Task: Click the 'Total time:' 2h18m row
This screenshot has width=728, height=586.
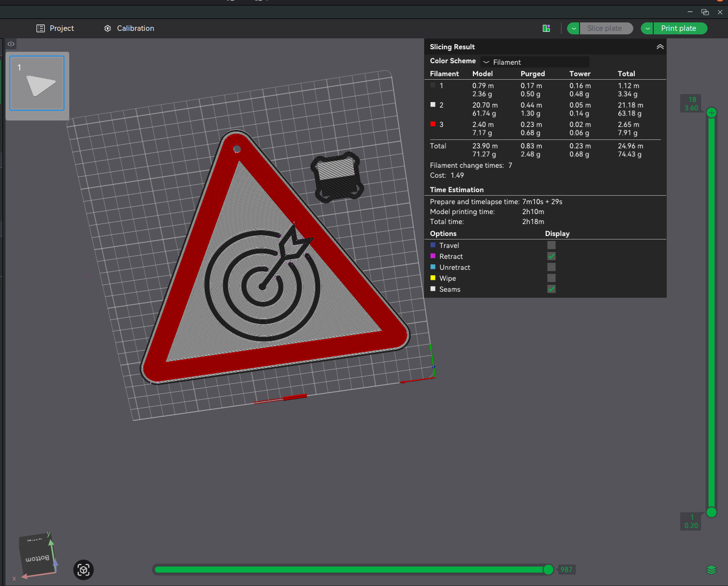Action: (487, 222)
